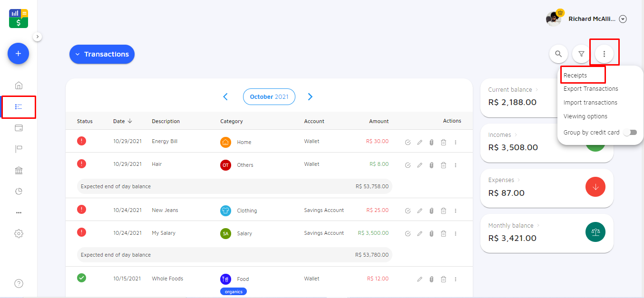Open the home dashboard sidebar icon
Screen dimensions: 644x298
click(x=19, y=86)
